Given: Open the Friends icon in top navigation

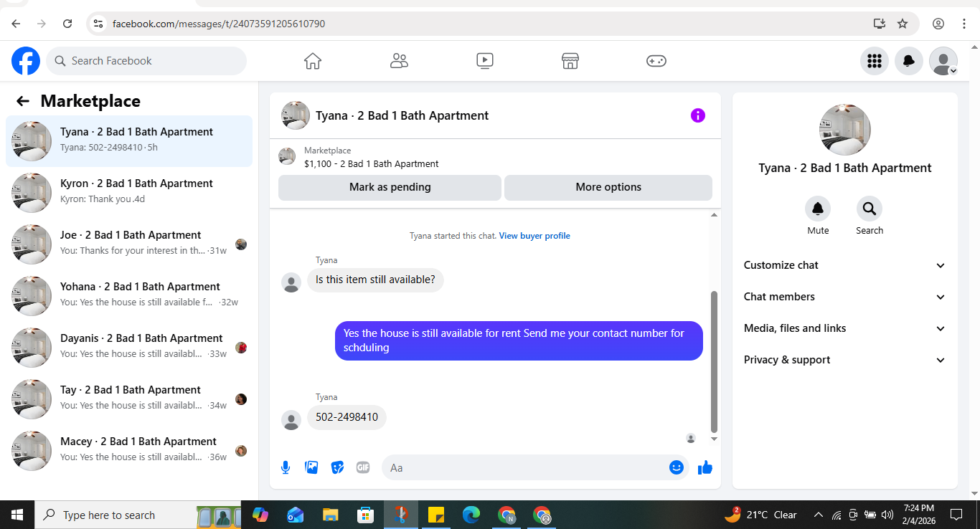Looking at the screenshot, I should point(399,61).
